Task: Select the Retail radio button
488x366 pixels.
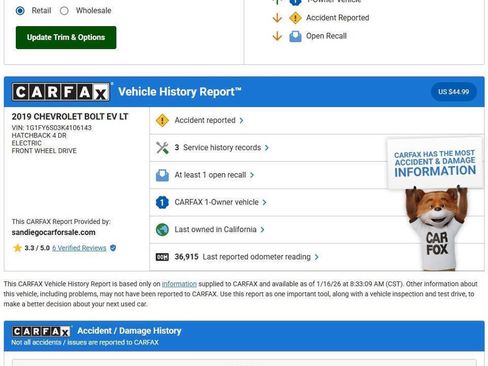Action: [x=20, y=11]
